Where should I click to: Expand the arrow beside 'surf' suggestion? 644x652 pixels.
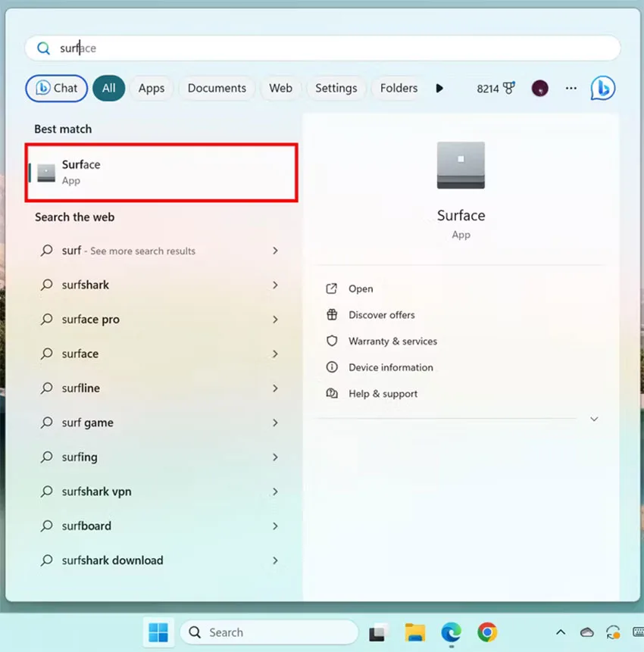click(x=275, y=251)
